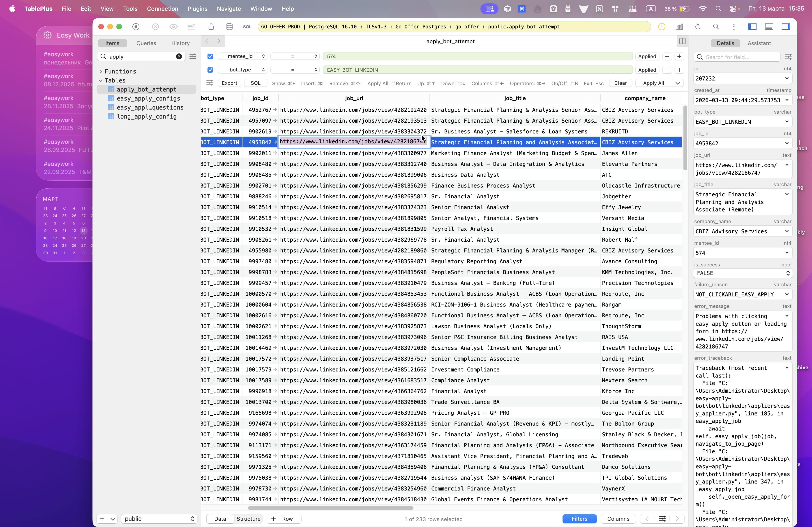Image resolution: width=812 pixels, height=527 pixels.
Task: Click the database cylinder icon in toolbar
Action: [229, 27]
